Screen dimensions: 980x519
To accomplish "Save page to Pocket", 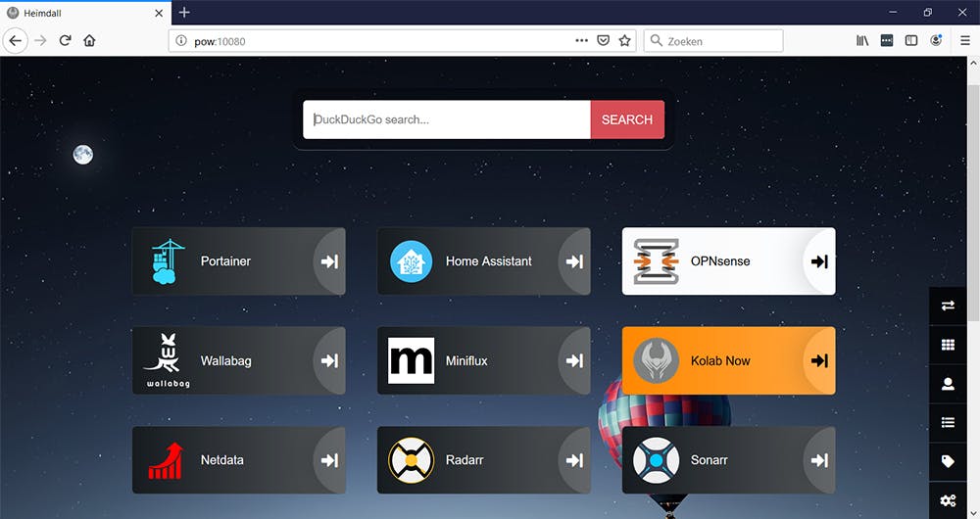I will tap(603, 40).
